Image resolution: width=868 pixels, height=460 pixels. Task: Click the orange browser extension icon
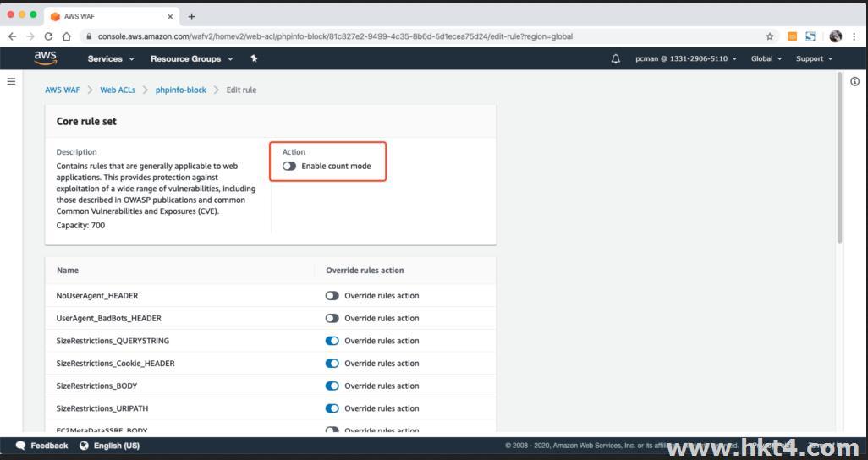pyautogui.click(x=792, y=36)
